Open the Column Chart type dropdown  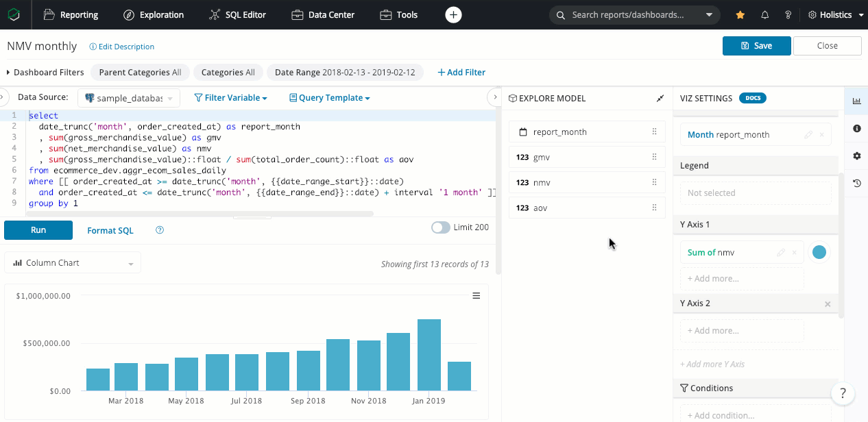(x=73, y=262)
